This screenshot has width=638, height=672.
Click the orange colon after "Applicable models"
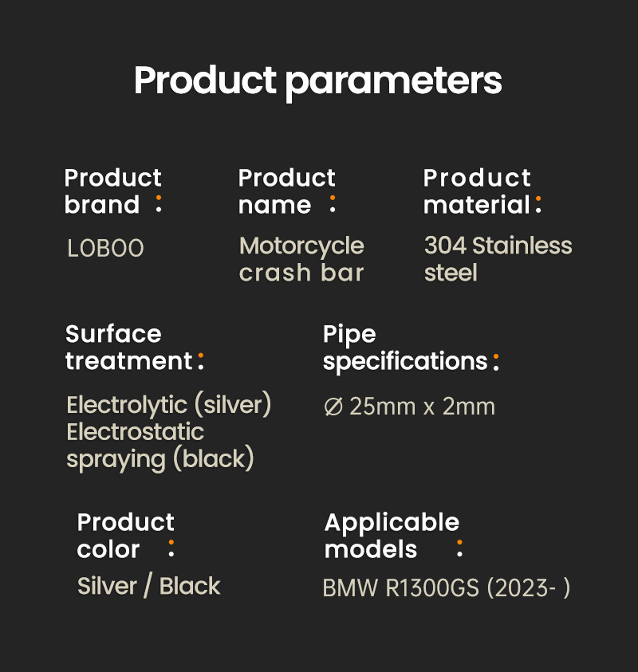pos(459,548)
